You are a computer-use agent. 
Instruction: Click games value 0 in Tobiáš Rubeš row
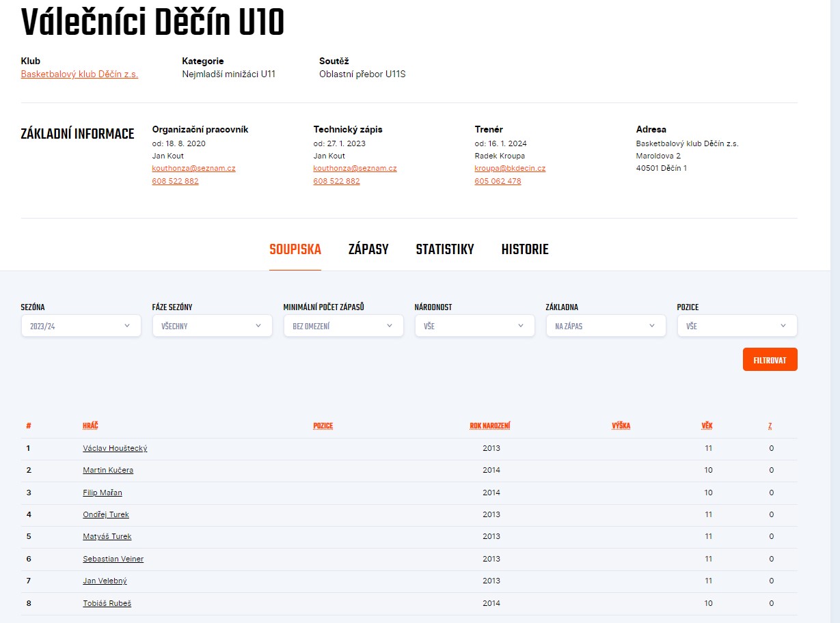tap(772, 603)
